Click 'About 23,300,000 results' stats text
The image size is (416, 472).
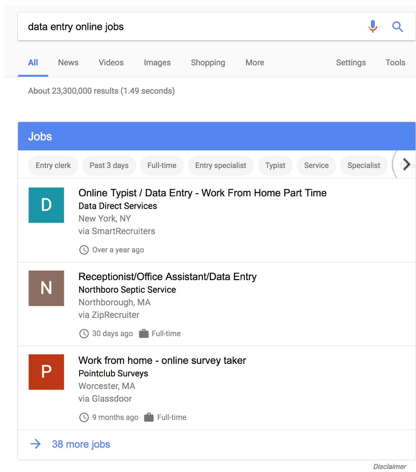(101, 91)
